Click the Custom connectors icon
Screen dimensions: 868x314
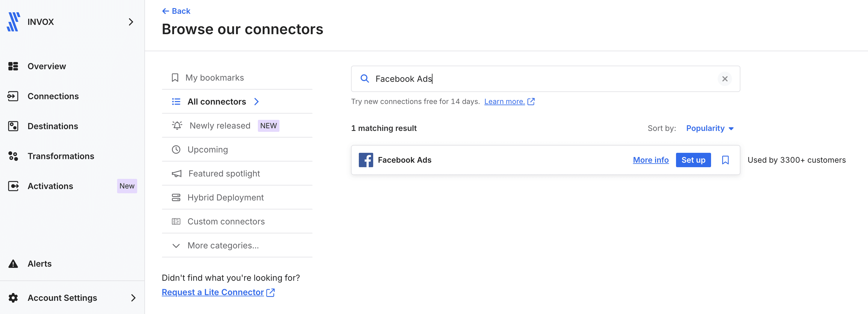tap(176, 221)
